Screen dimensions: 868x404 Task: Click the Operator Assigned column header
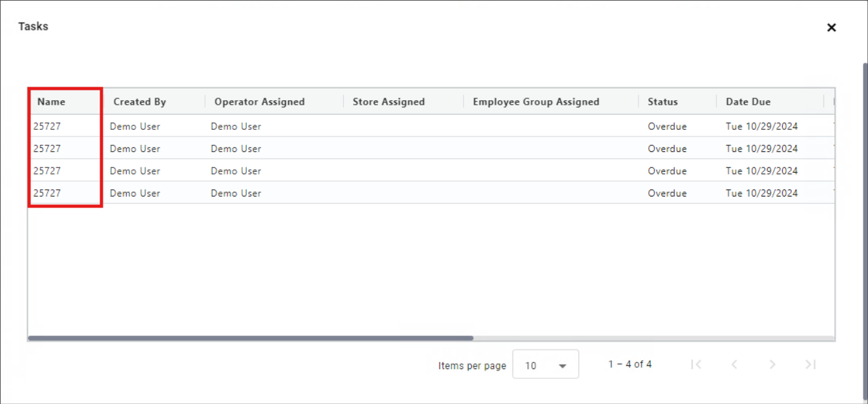pos(259,101)
